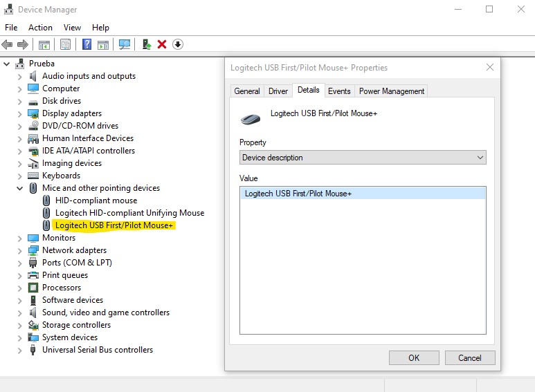
Task: Click the Scan for hardware changes icon
Action: click(125, 44)
